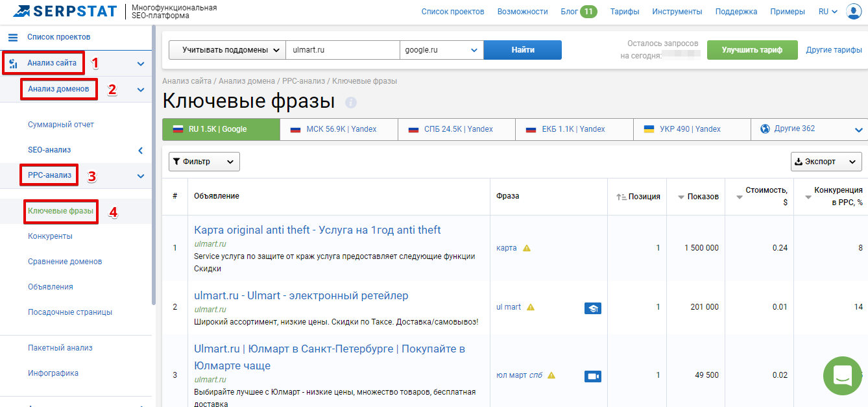The height and width of the screenshot is (407, 868).
Task: Sort by Конкуренция в PPC arrow
Action: (808, 197)
